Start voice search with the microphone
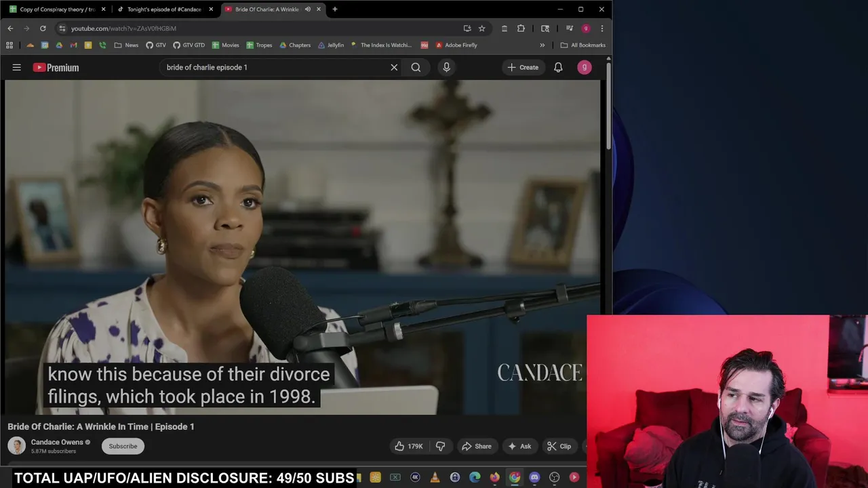Viewport: 868px width, 488px height. [x=446, y=67]
